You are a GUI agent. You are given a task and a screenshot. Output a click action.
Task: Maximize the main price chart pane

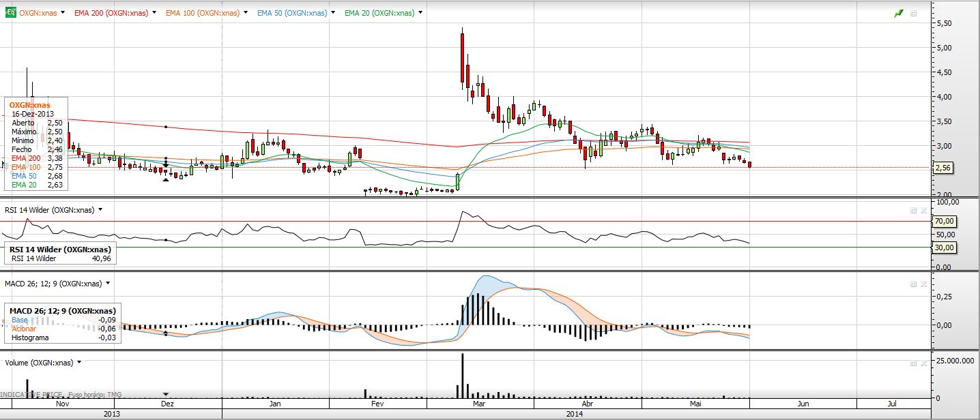pos(914,14)
